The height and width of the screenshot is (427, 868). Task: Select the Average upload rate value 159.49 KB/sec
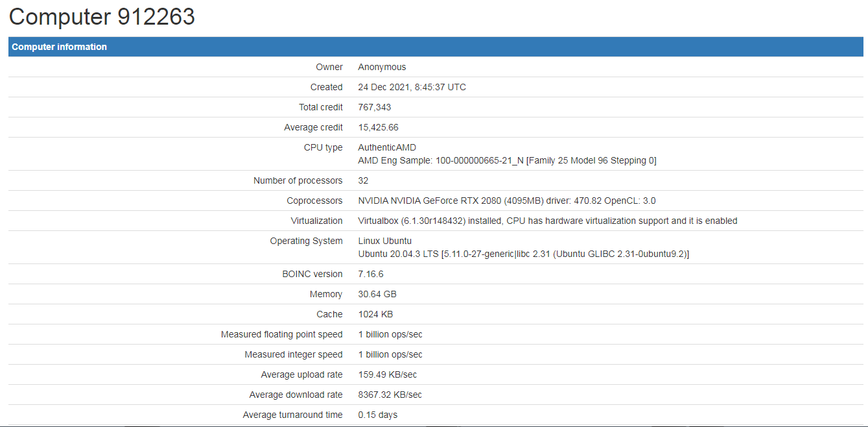(388, 374)
